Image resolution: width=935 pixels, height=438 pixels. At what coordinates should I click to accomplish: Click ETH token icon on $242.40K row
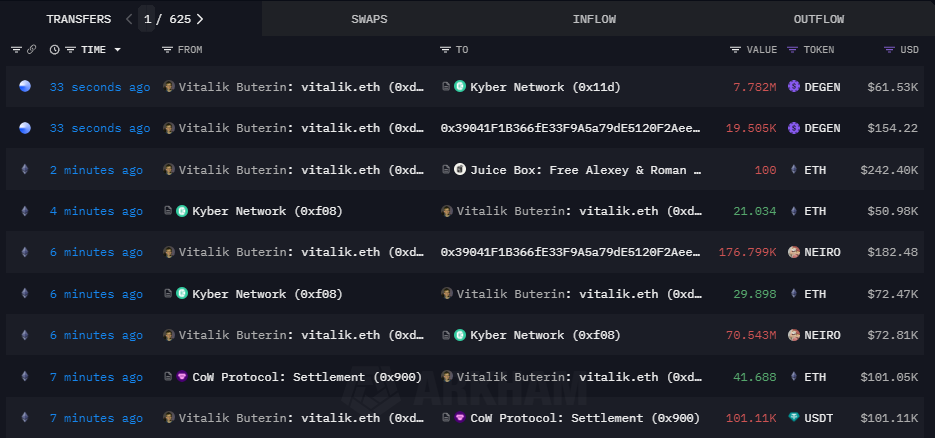click(x=794, y=169)
